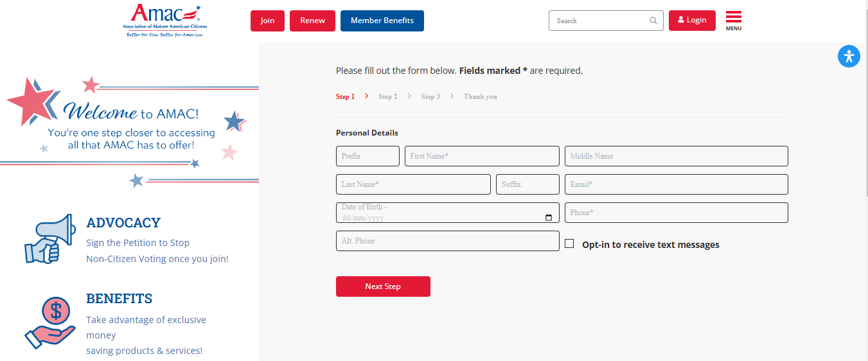
Task: Select Step 2 in the form progress
Action: (x=387, y=96)
